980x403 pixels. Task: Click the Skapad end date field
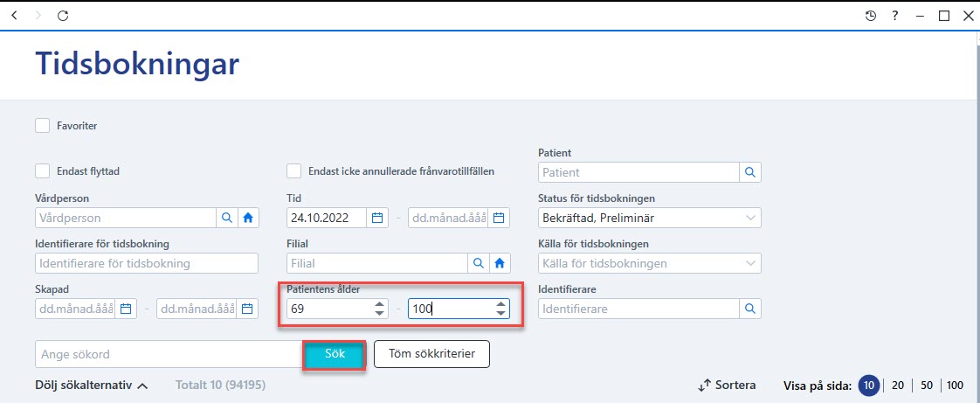tap(197, 309)
